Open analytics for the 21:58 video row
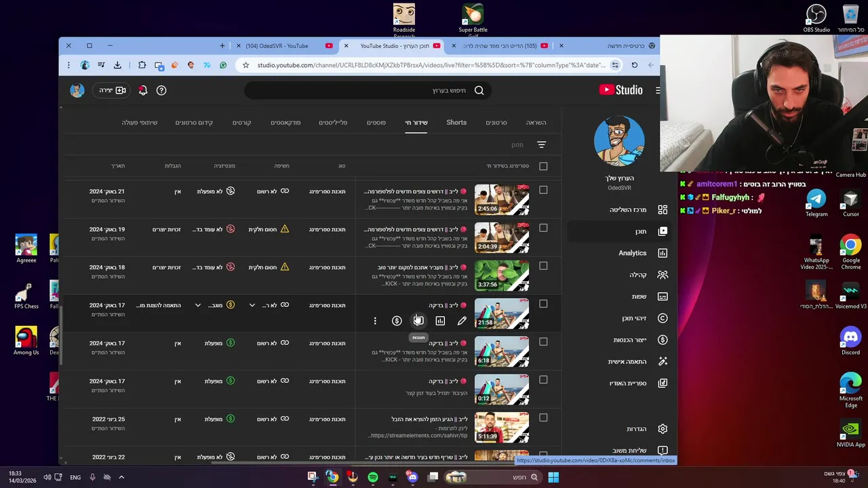868x488 pixels. pos(440,321)
